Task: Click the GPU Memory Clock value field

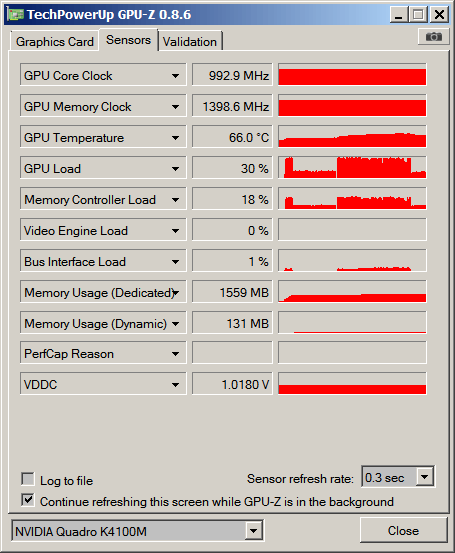Action: point(232,105)
